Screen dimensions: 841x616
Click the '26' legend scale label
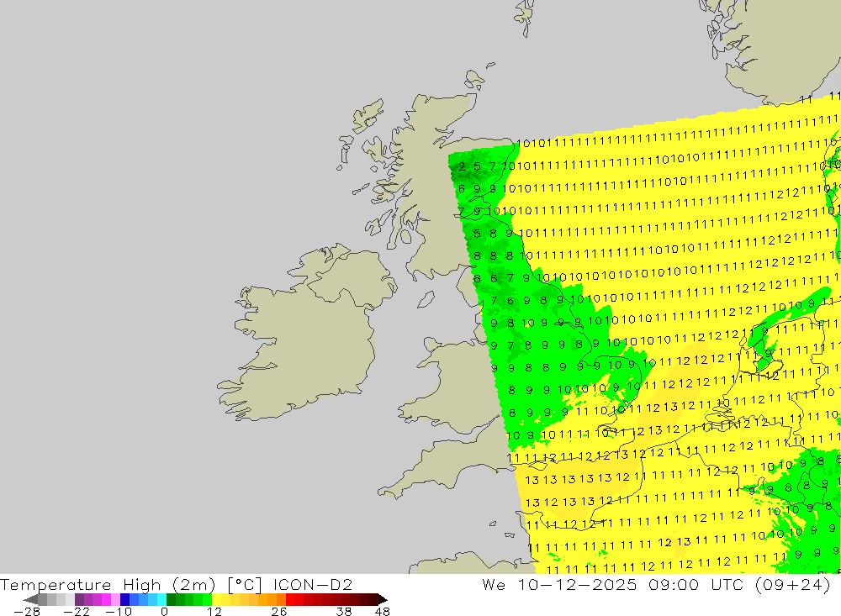point(279,612)
